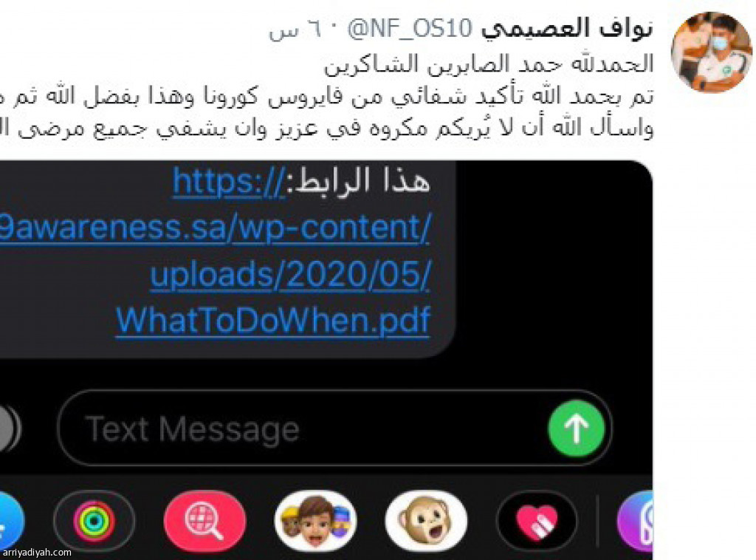
Task: Click the display name نواف العصيمي
Action: click(x=567, y=28)
